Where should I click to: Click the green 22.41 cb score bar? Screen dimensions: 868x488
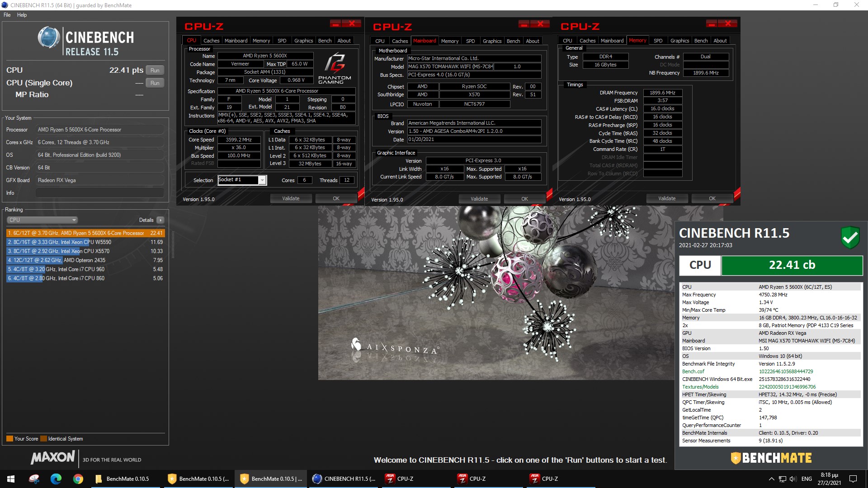point(792,265)
